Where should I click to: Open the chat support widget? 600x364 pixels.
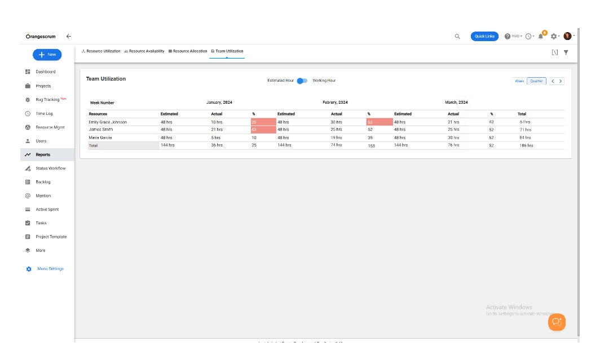coord(557,322)
